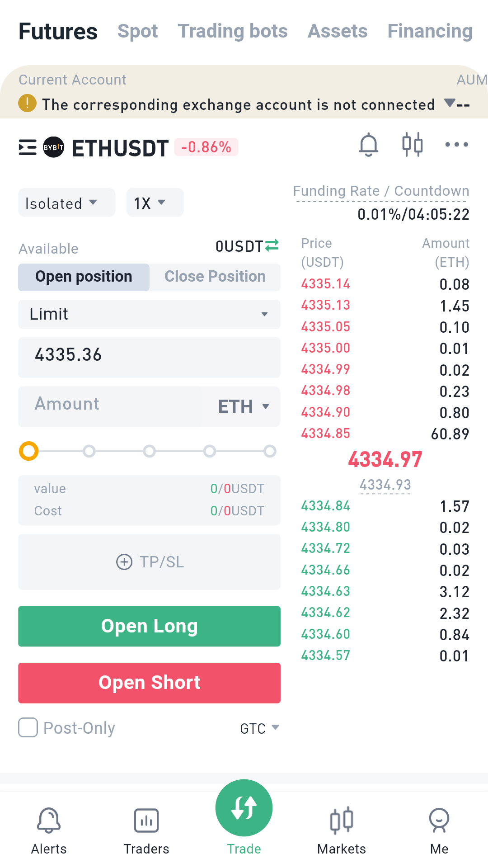488x868 pixels.
Task: Switch to the Spot tab
Action: click(x=138, y=31)
